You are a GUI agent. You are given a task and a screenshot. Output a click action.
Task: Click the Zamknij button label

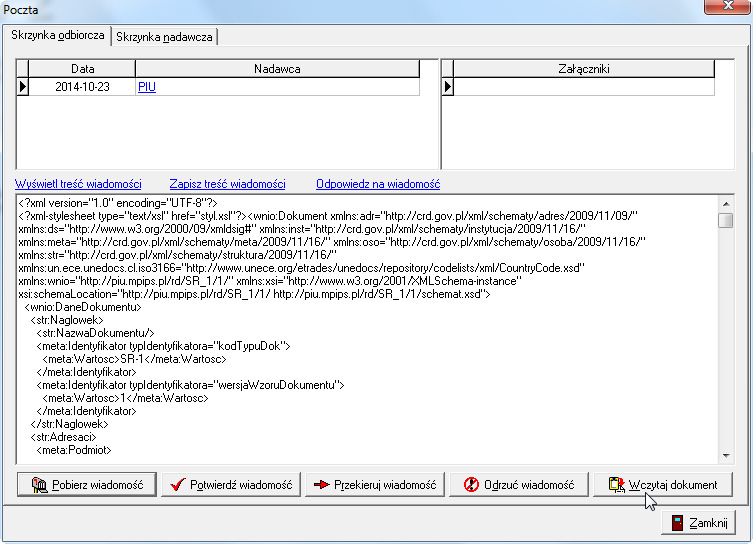tap(708, 523)
